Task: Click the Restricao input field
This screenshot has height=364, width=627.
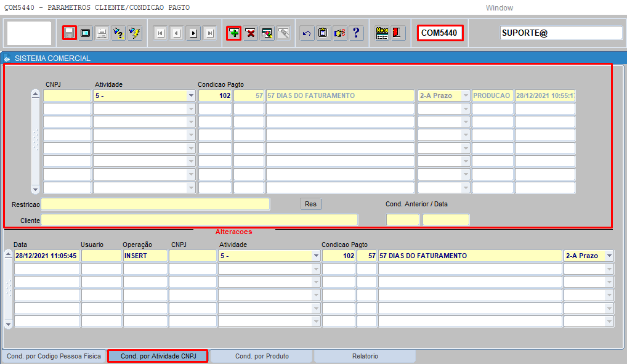Action: [x=155, y=204]
